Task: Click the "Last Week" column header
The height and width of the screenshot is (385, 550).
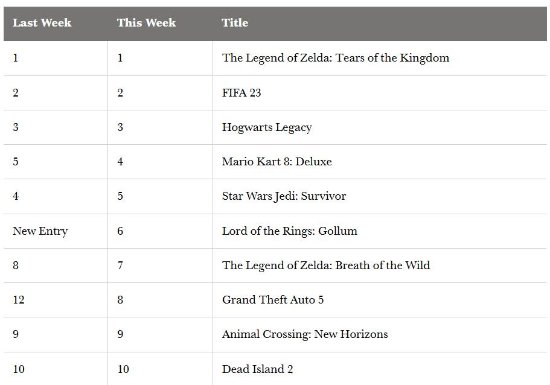Action: tap(42, 23)
